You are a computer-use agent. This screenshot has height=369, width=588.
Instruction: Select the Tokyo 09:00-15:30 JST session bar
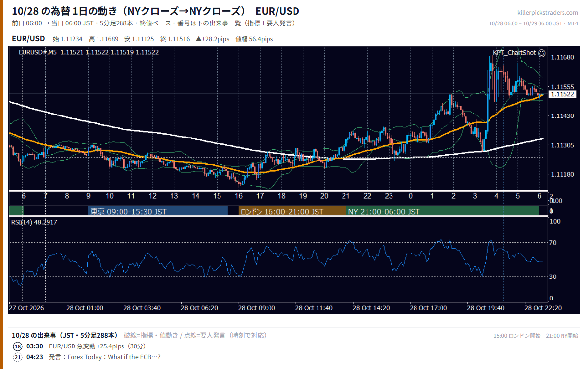pyautogui.click(x=158, y=211)
